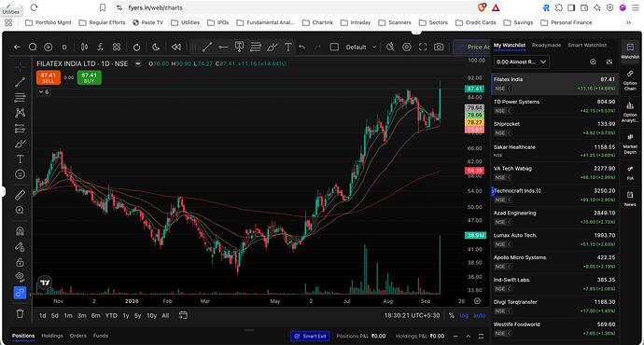The image size is (644, 345).
Task: Select TD Power Systems in watchlist
Action: (x=554, y=106)
